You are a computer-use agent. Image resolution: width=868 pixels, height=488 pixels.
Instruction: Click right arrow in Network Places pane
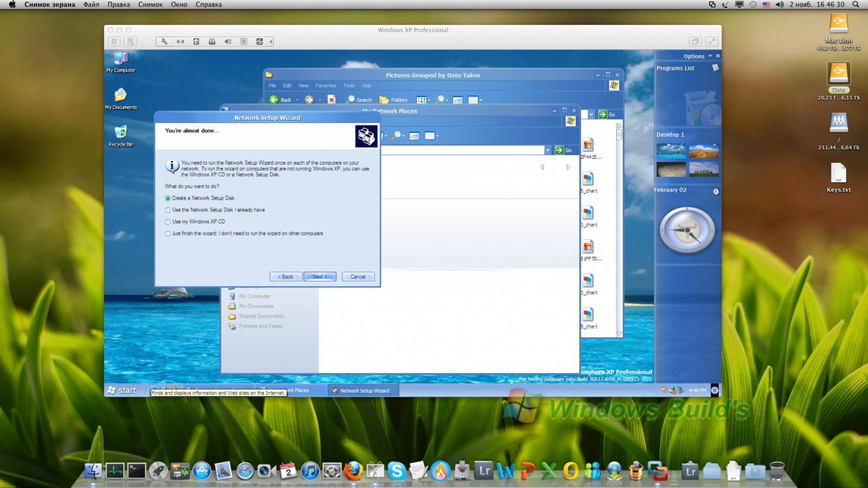pos(568,168)
